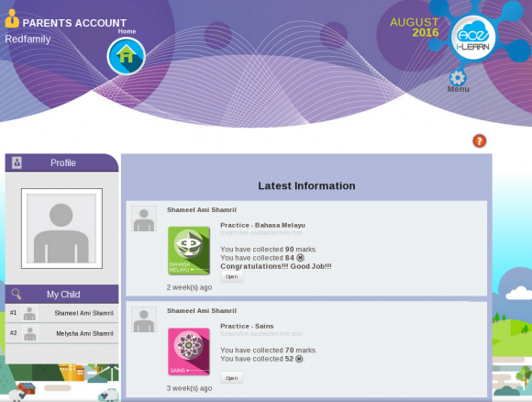Viewport: 532px width, 402px height.
Task: Open the Menu gear icon
Action: click(x=458, y=78)
